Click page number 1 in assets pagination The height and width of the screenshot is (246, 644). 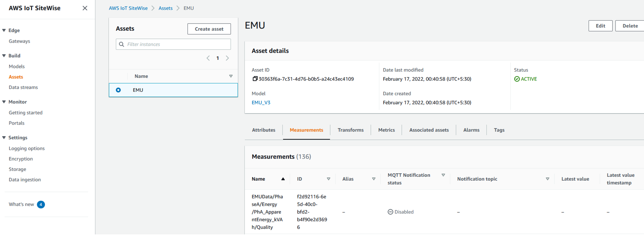click(218, 58)
